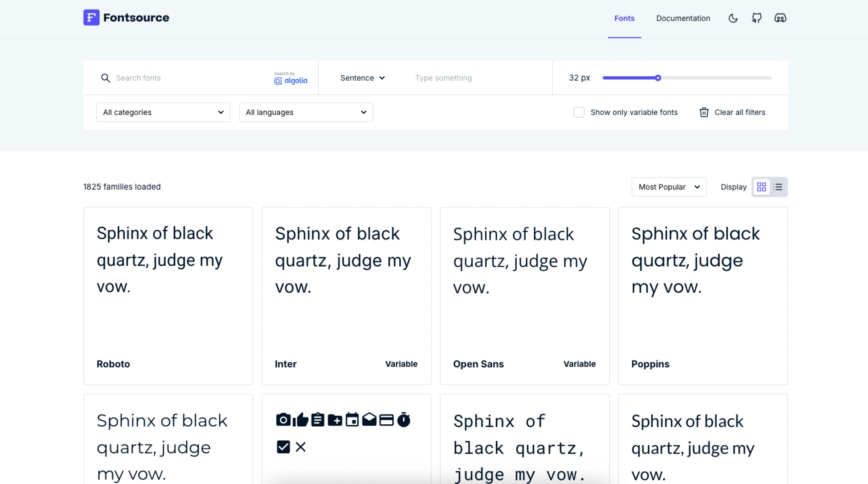
Task: Expand the Sentence preview dropdown
Action: pos(362,78)
